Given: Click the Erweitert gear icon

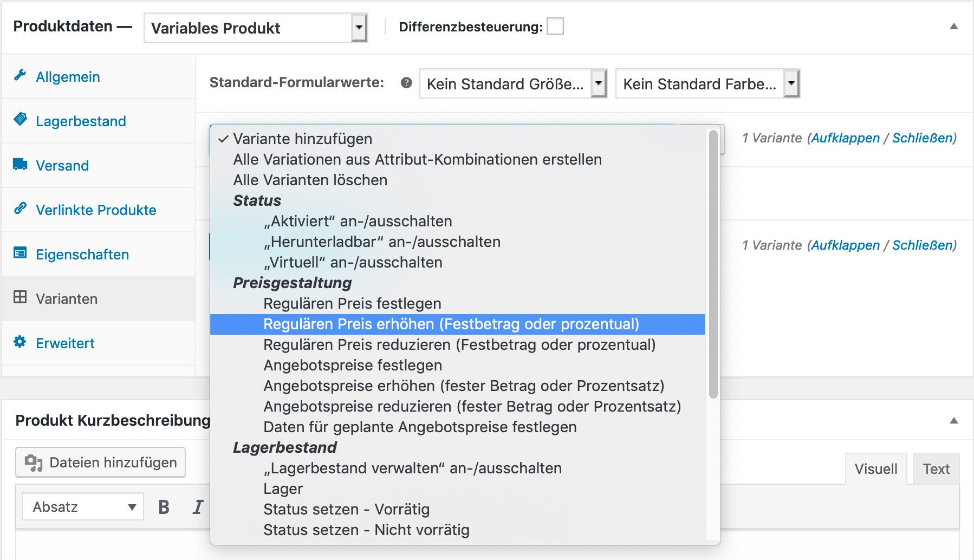Looking at the screenshot, I should 20,342.
